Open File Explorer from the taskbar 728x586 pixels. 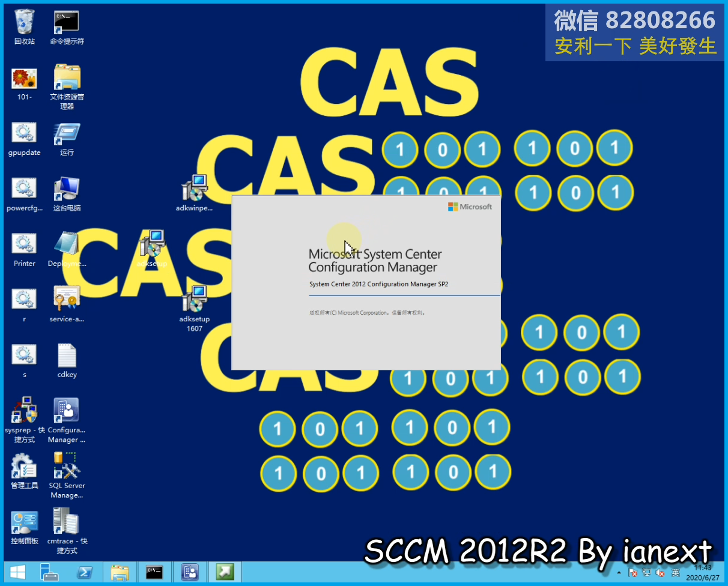(120, 572)
